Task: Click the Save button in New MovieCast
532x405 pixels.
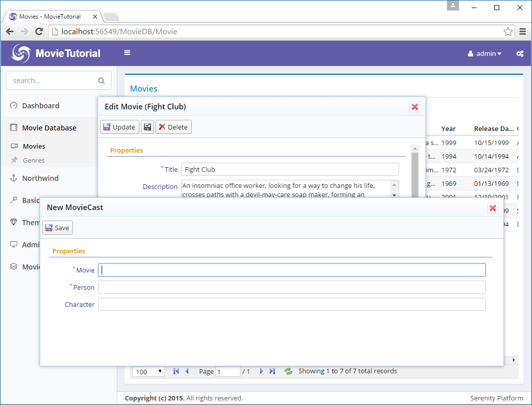Action: tap(57, 228)
